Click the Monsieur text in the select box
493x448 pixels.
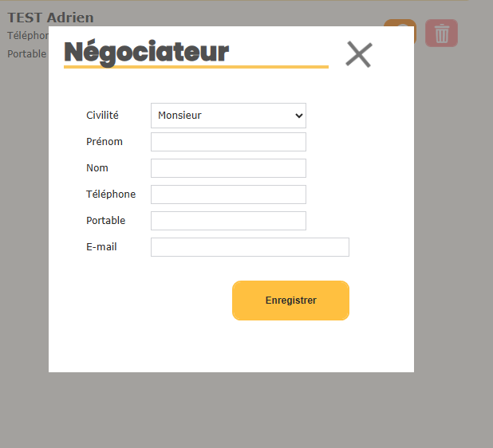click(179, 116)
